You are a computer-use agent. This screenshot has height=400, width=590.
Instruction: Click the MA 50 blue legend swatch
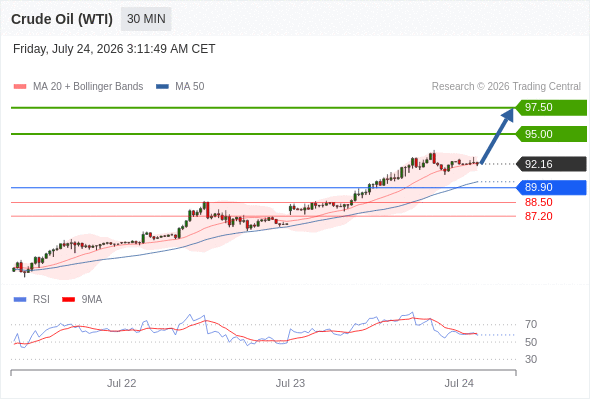[x=162, y=87]
